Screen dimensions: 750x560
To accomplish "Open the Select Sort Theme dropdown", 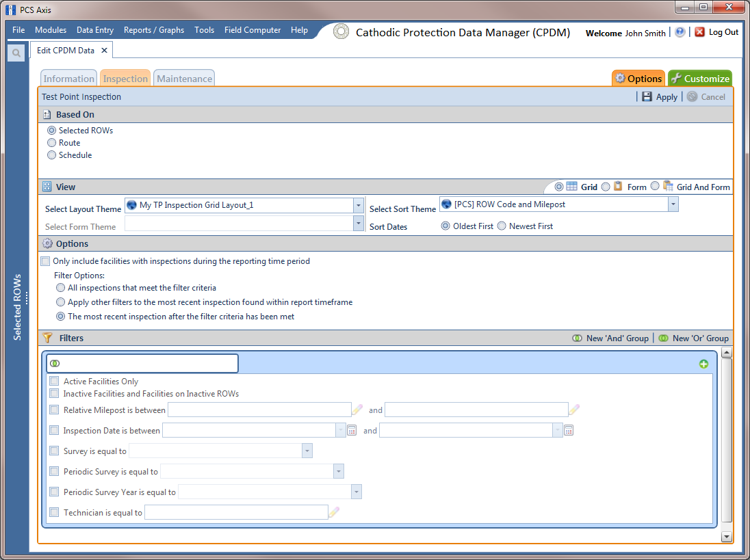I will (x=673, y=204).
